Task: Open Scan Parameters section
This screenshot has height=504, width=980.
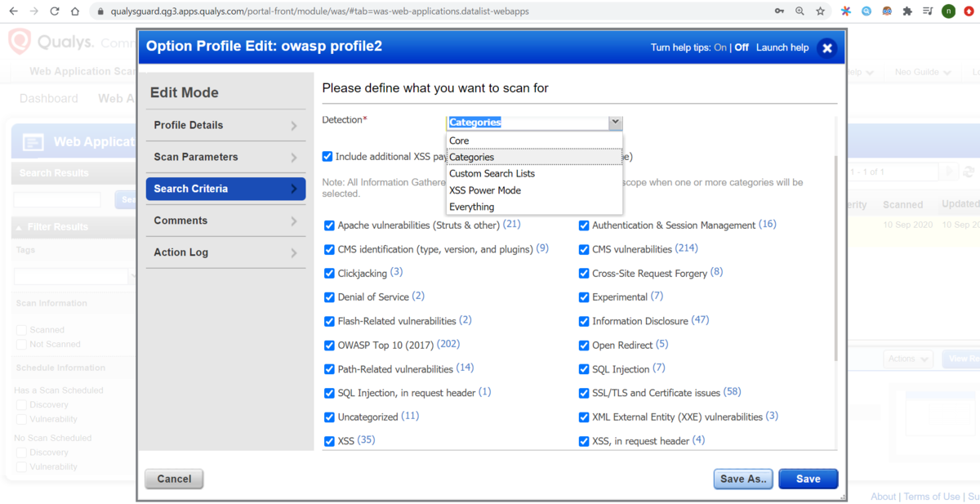Action: coord(225,157)
